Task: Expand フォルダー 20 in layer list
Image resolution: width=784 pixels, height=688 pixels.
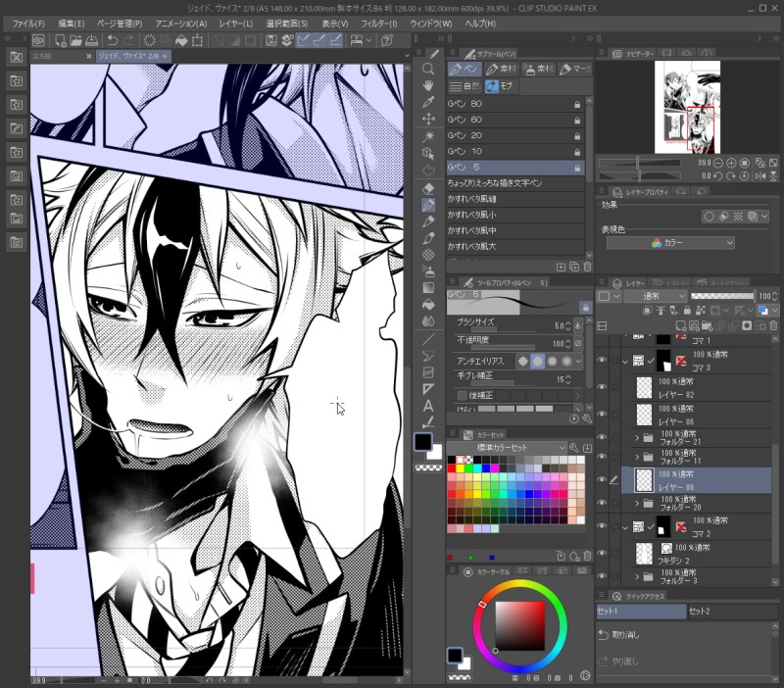Action: (x=637, y=503)
